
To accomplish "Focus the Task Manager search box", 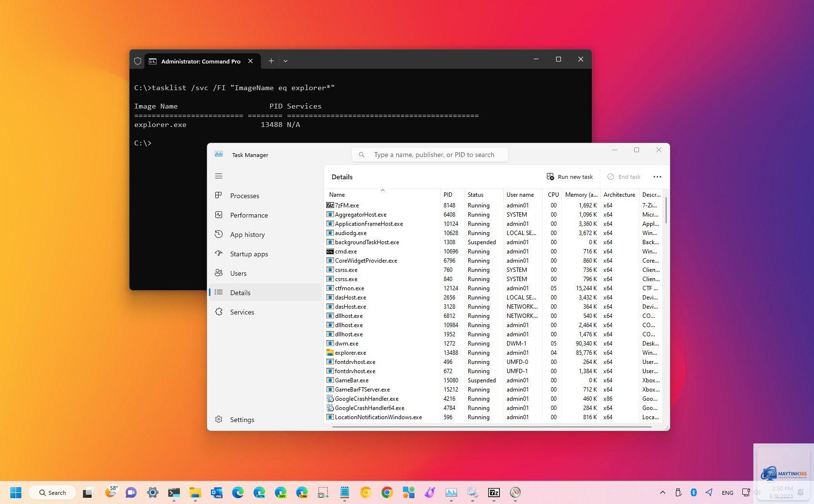I will coord(430,155).
